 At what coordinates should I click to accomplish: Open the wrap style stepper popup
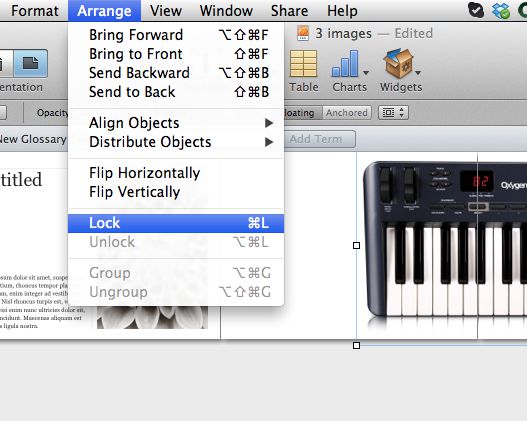(x=393, y=113)
